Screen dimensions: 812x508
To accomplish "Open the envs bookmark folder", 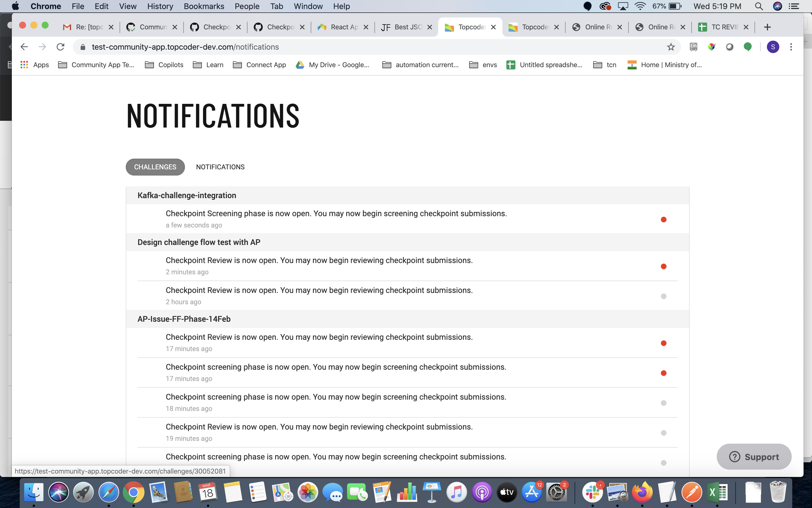I will point(483,65).
